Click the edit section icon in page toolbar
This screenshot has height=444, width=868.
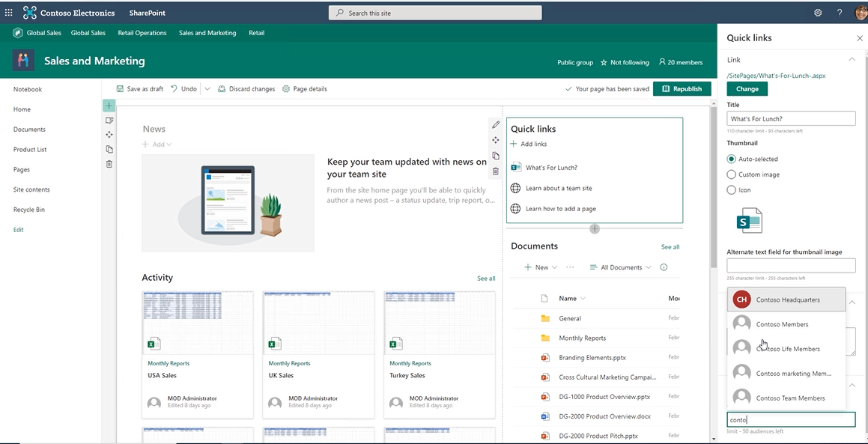click(109, 120)
